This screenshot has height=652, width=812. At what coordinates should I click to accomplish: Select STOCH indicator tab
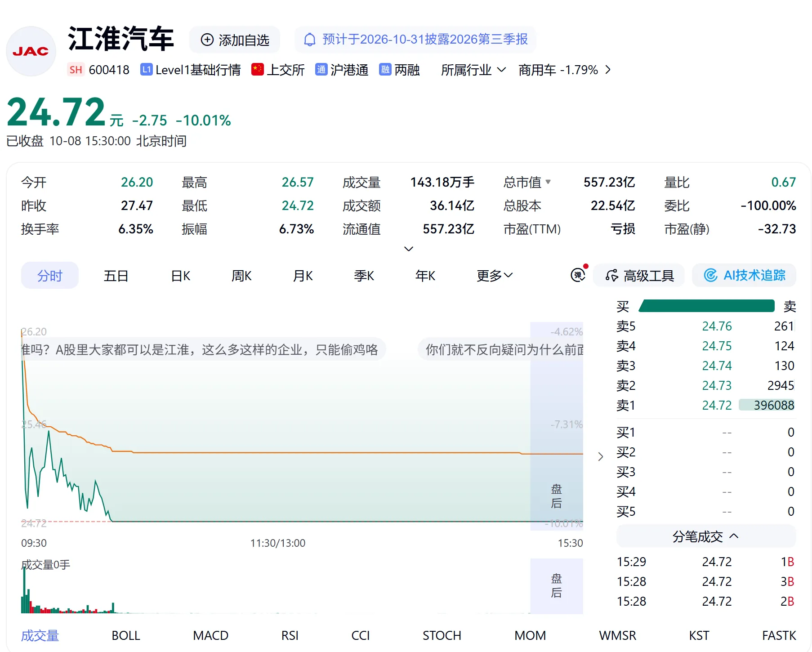click(442, 635)
